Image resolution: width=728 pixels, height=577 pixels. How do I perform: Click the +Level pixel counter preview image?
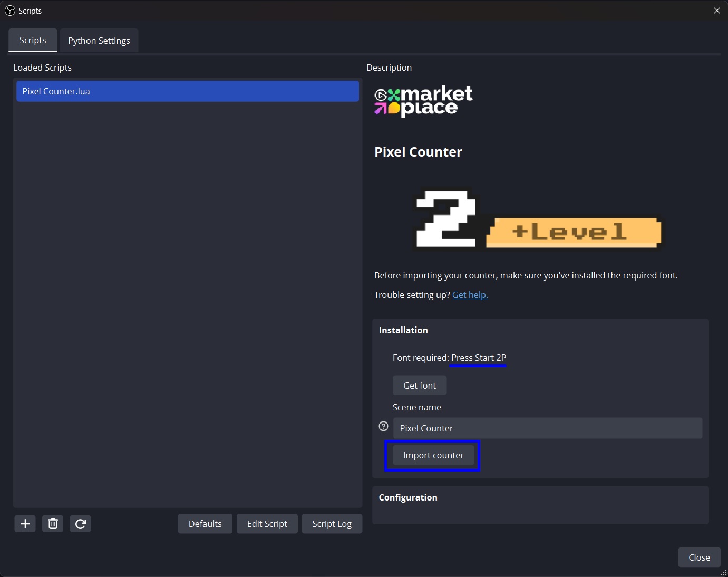tap(538, 220)
